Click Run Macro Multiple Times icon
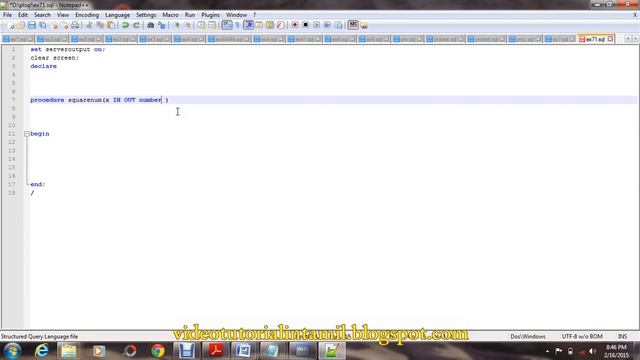 327,25
